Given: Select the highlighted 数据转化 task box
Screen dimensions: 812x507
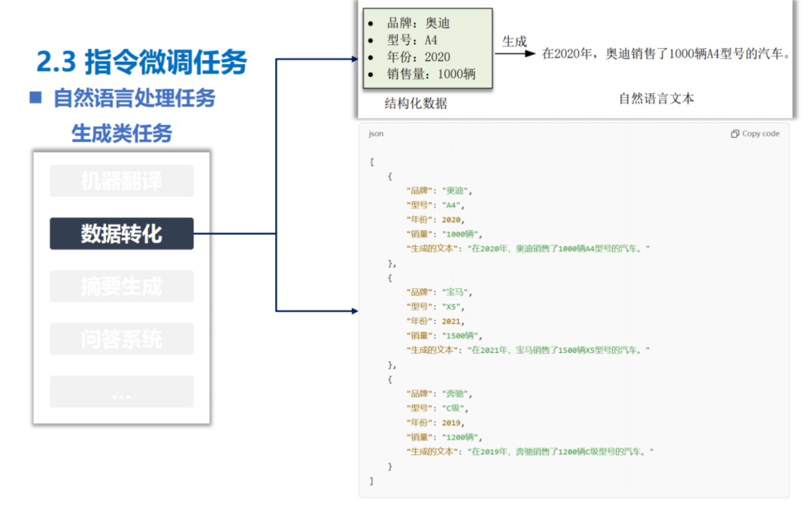Looking at the screenshot, I should (x=122, y=233).
